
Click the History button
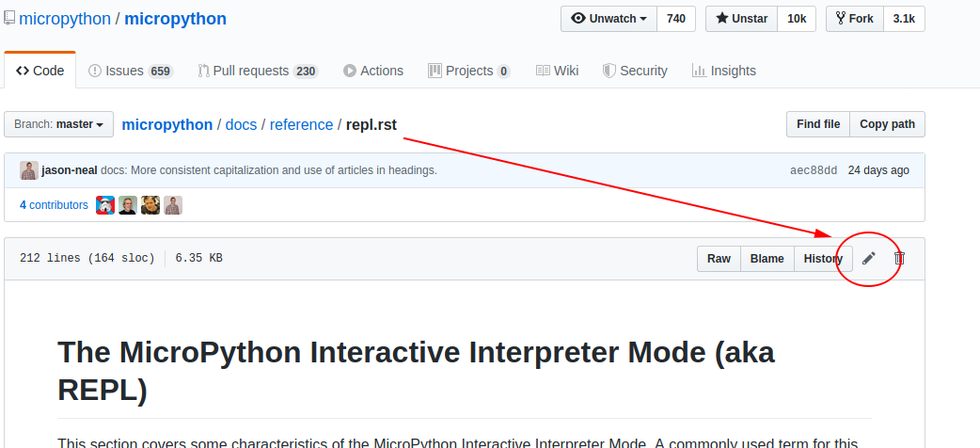(x=823, y=259)
